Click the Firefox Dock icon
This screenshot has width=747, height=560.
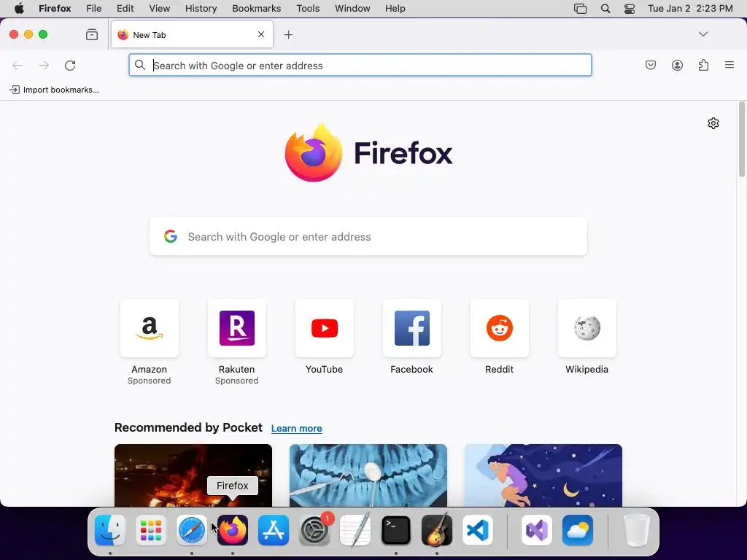233,530
